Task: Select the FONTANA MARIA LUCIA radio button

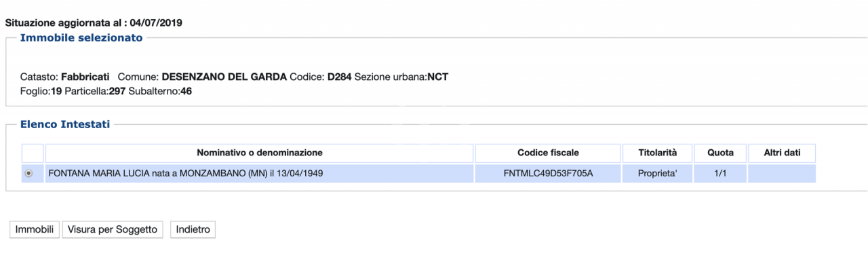Action: tap(28, 174)
